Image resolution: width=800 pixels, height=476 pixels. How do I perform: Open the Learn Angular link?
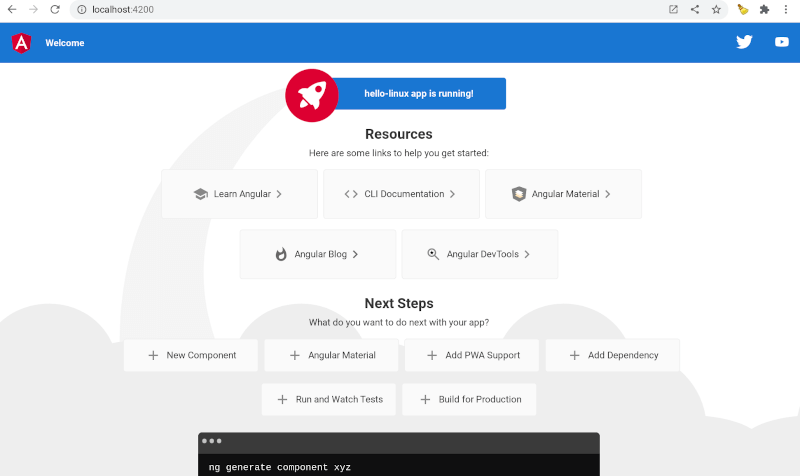tap(239, 194)
